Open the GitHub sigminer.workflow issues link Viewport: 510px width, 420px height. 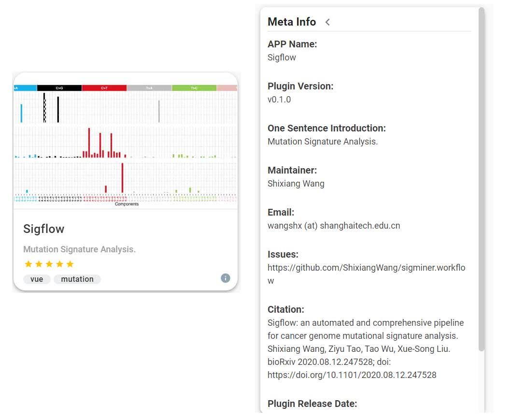(366, 268)
